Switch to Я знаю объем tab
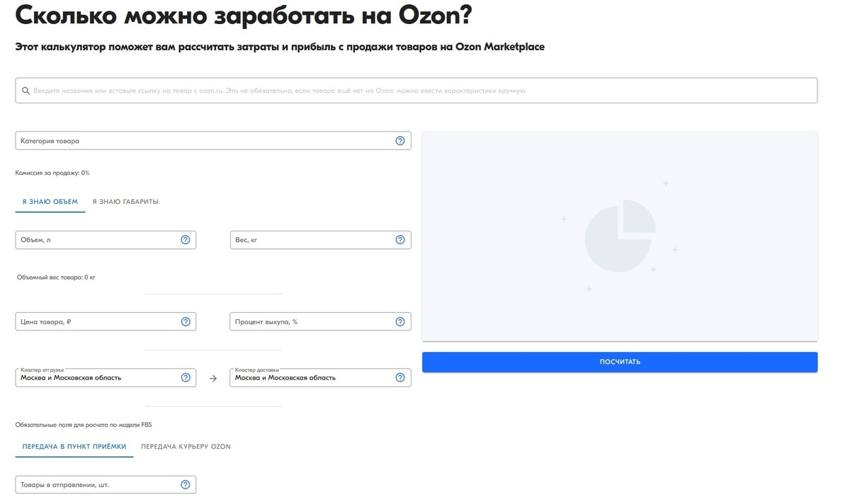Screen dimensions: 850x504 click(x=50, y=202)
